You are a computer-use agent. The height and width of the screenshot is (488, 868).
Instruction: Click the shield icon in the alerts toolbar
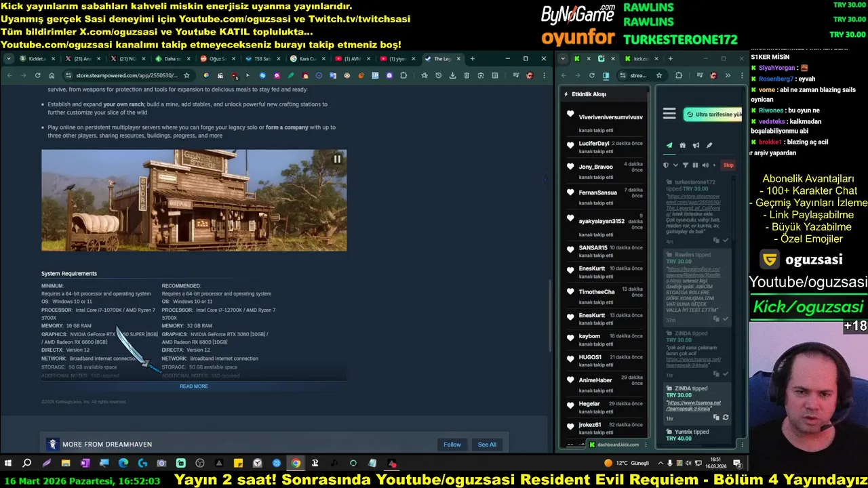(666, 165)
